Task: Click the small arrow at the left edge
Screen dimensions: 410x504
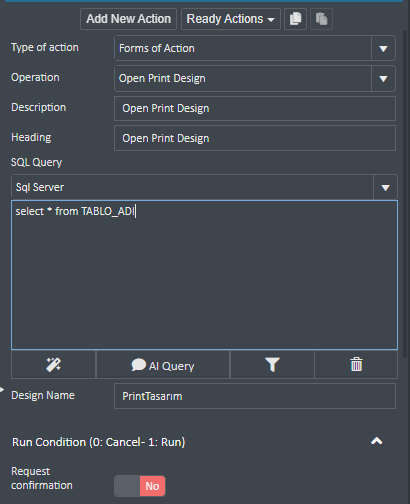Action: point(2,389)
